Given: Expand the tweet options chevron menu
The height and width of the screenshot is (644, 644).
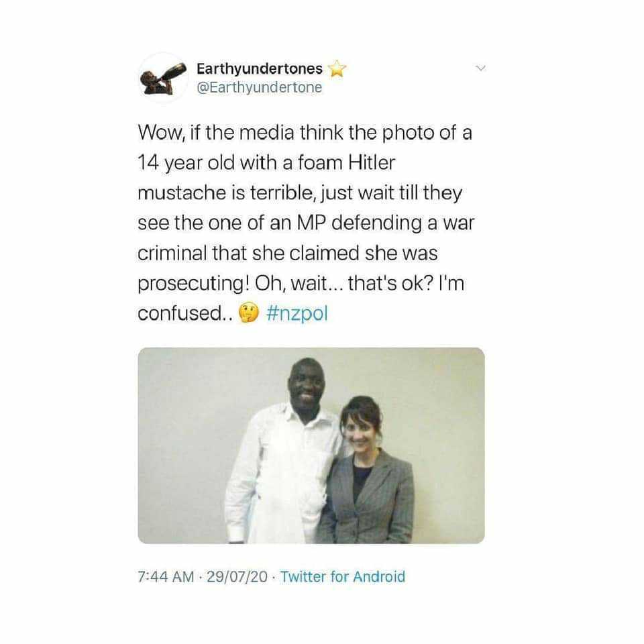Looking at the screenshot, I should 480,68.
